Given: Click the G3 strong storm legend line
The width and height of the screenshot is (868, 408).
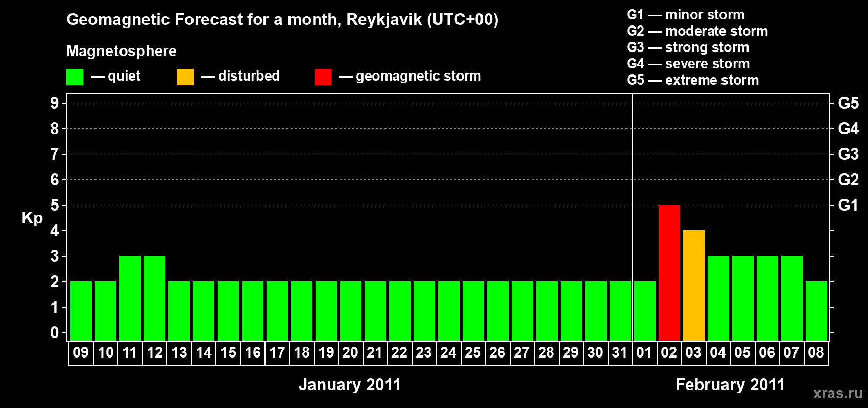Looking at the screenshot, I should 688,47.
